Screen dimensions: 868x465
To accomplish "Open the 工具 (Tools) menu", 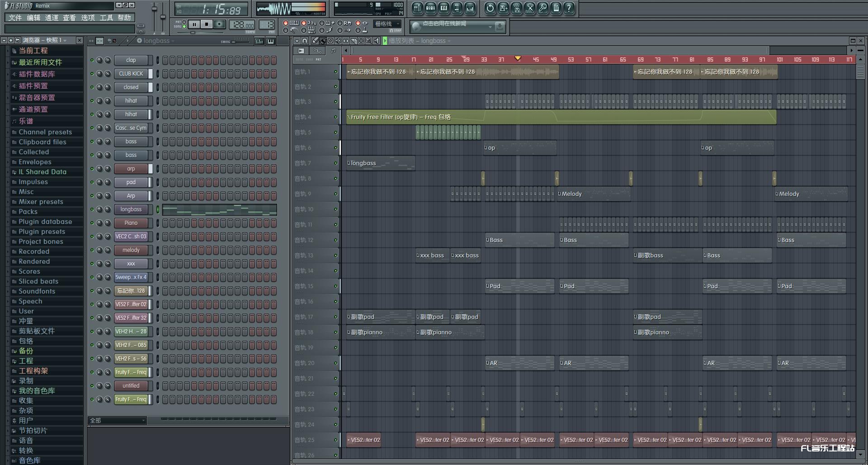I will (x=106, y=18).
